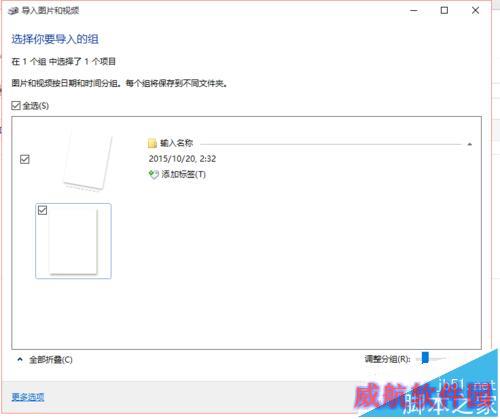Viewport: 500px width, 419px height.
Task: Click the 2015/10/20, 2:32 group date
Action: click(182, 159)
